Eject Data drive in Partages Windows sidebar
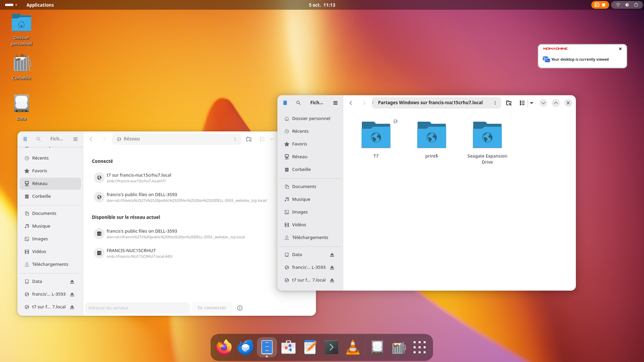 tap(332, 254)
